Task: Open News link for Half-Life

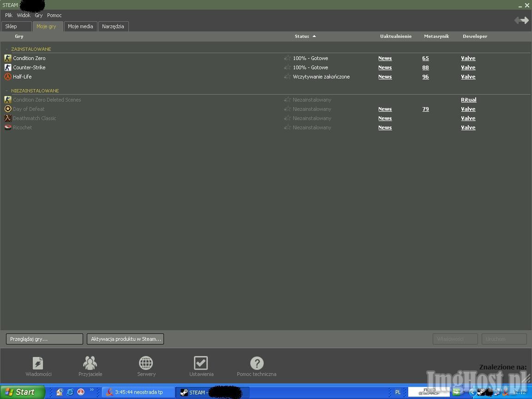Action: 385,77
